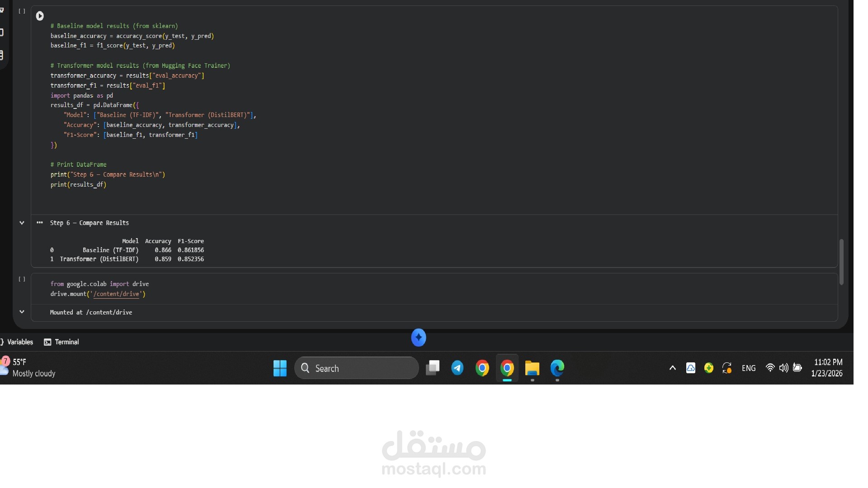
Task: Collapse the Step 6 output section
Action: pyautogui.click(x=22, y=223)
